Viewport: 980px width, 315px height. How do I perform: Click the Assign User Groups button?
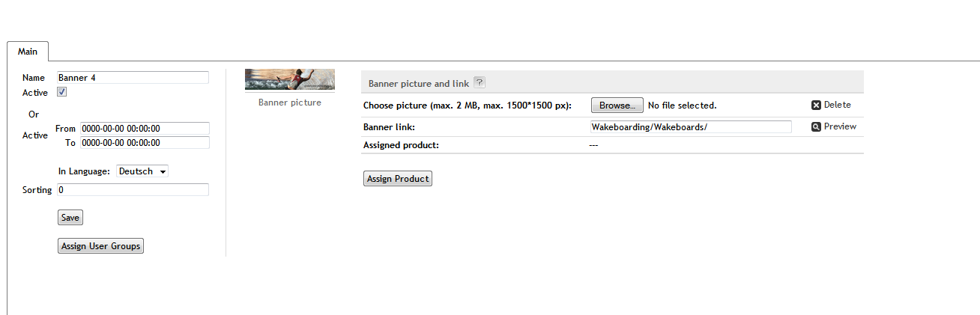pyautogui.click(x=100, y=246)
